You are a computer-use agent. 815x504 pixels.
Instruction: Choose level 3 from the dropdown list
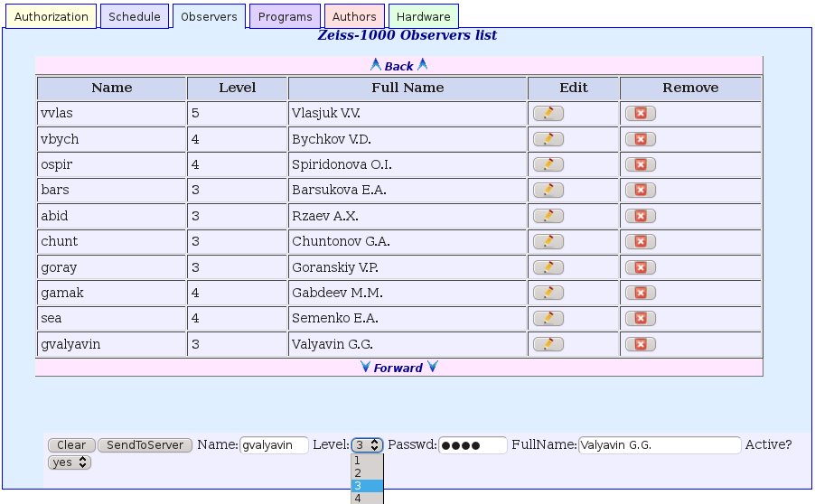367,486
